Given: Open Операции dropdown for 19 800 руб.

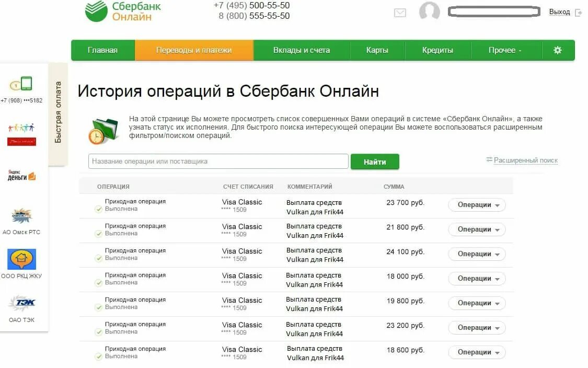Looking at the screenshot, I should 477,303.
